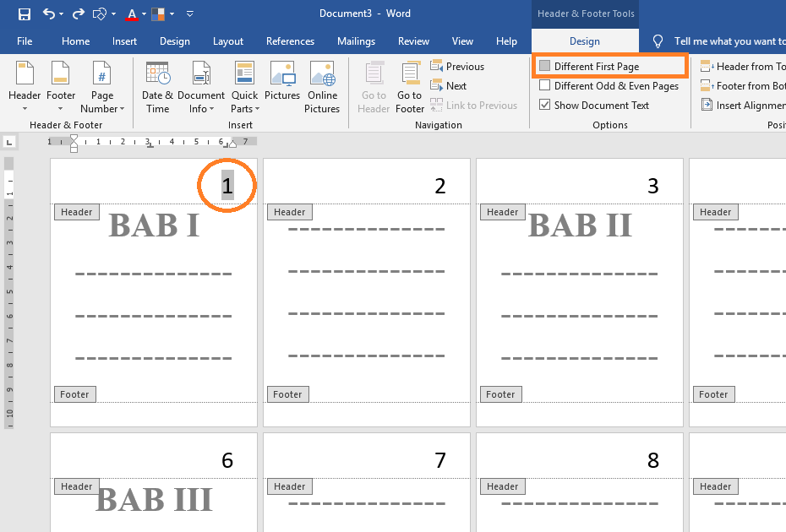Viewport: 786px width, 532px height.
Task: Click the right indent marker on the ruler
Action: coord(232,144)
